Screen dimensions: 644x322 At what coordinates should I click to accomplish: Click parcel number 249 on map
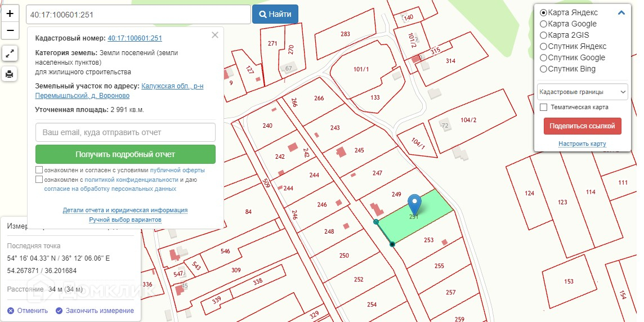[x=396, y=194]
